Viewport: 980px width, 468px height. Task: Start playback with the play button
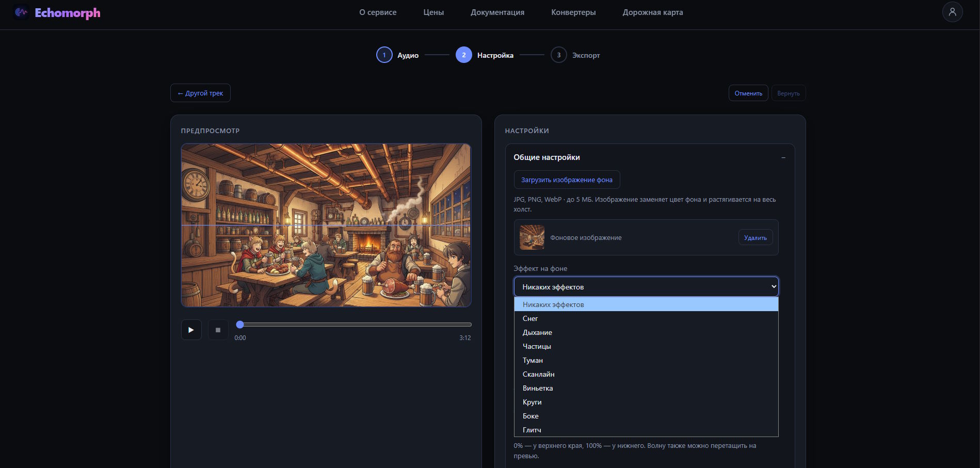point(191,330)
